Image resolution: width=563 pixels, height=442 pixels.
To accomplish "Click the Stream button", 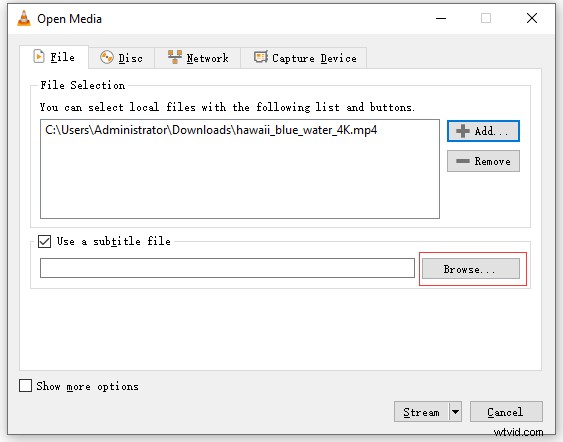I will click(x=422, y=412).
